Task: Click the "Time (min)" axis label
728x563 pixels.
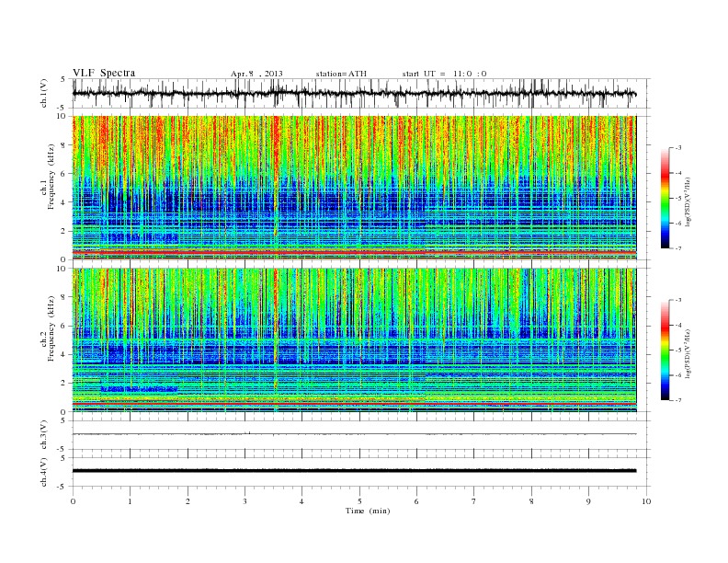Action: (368, 511)
